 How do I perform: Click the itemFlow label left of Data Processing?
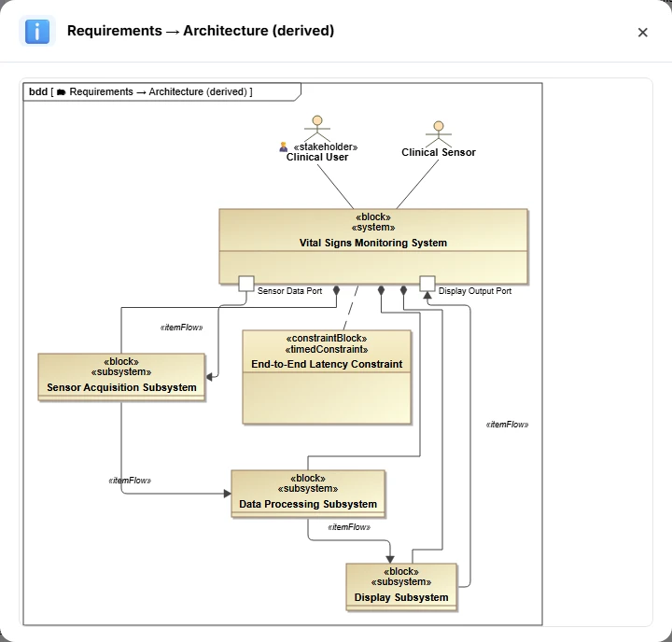tap(130, 481)
